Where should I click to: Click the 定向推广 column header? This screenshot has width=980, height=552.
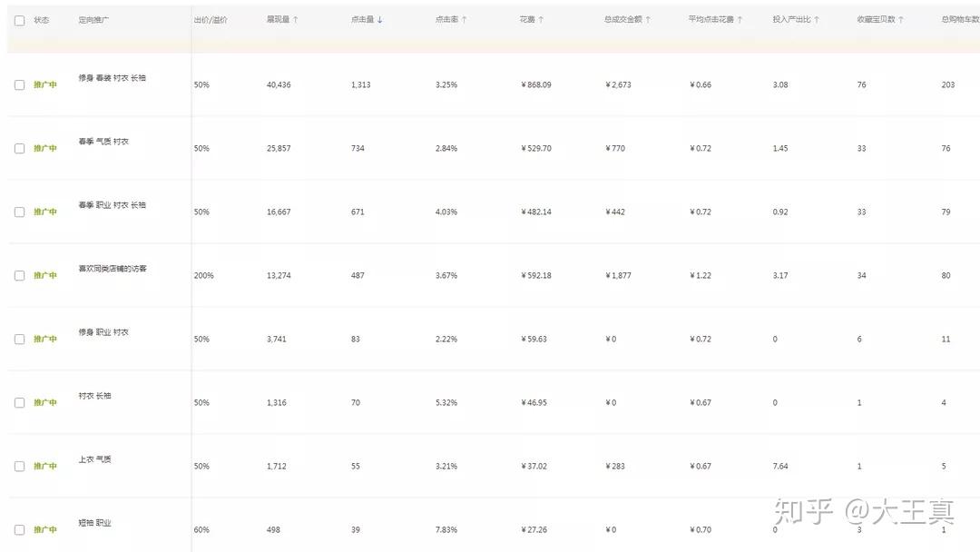[x=94, y=20]
